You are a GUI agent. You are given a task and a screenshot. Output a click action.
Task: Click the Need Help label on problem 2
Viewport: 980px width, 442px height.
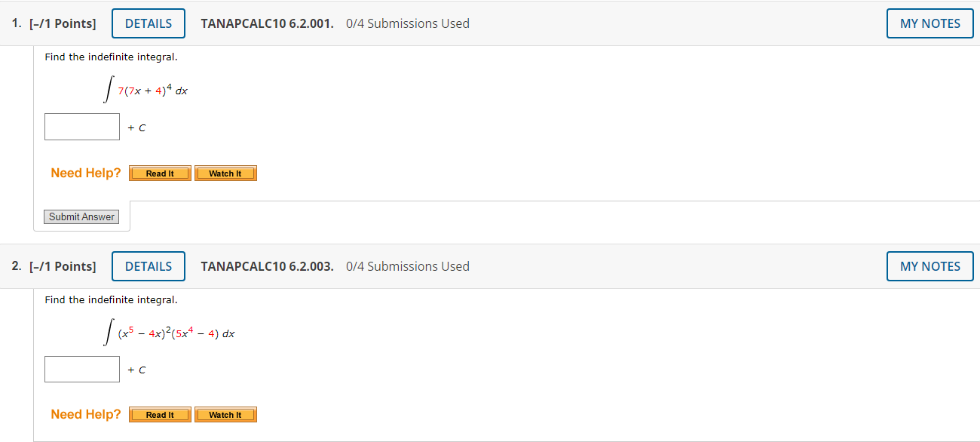point(85,414)
